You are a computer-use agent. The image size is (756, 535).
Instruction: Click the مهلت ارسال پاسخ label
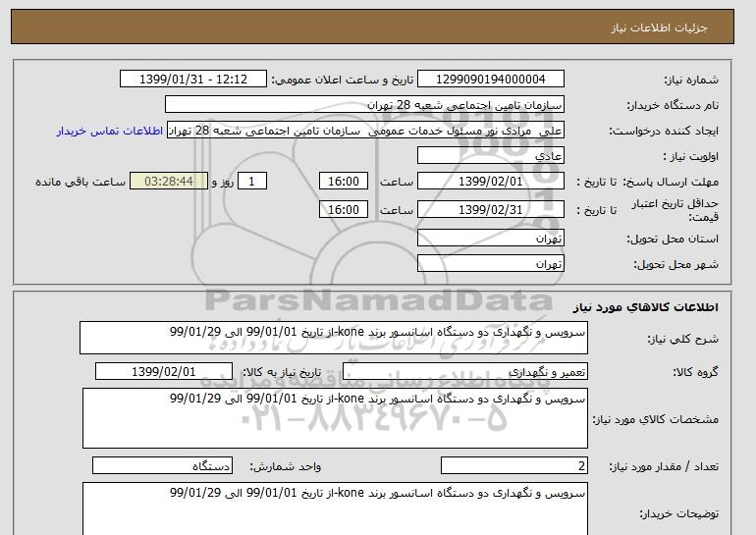click(x=672, y=183)
